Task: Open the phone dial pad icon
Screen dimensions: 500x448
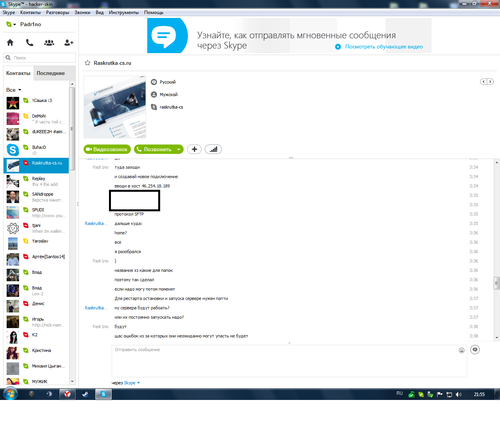Action: [x=30, y=42]
